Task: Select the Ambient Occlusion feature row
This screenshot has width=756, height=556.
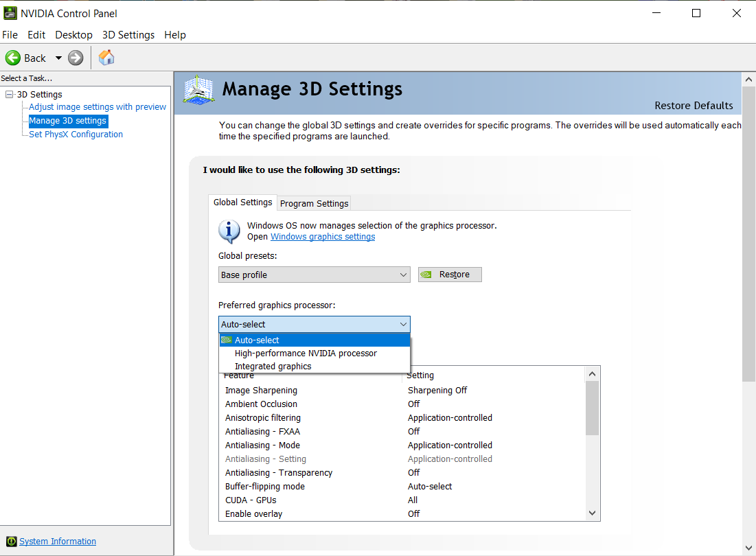Action: pos(261,404)
